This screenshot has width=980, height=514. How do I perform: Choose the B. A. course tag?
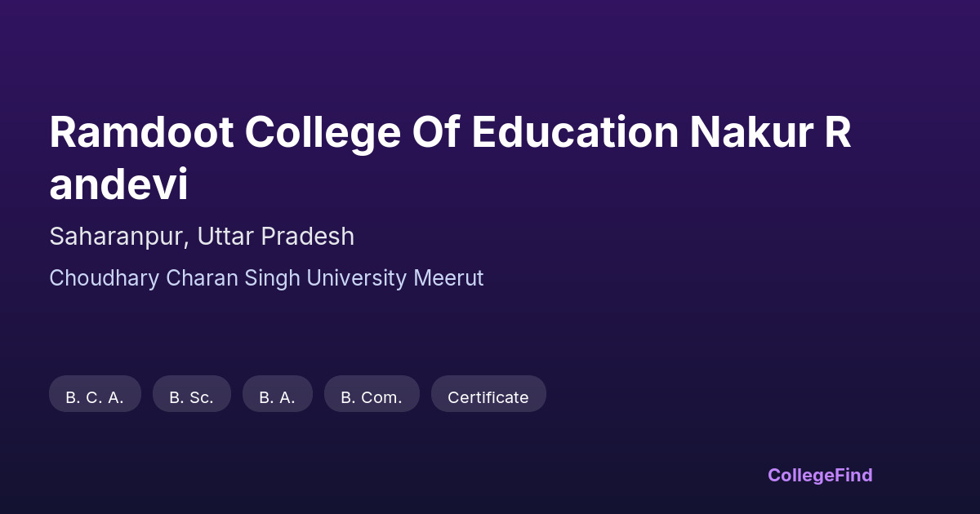pyautogui.click(x=277, y=397)
